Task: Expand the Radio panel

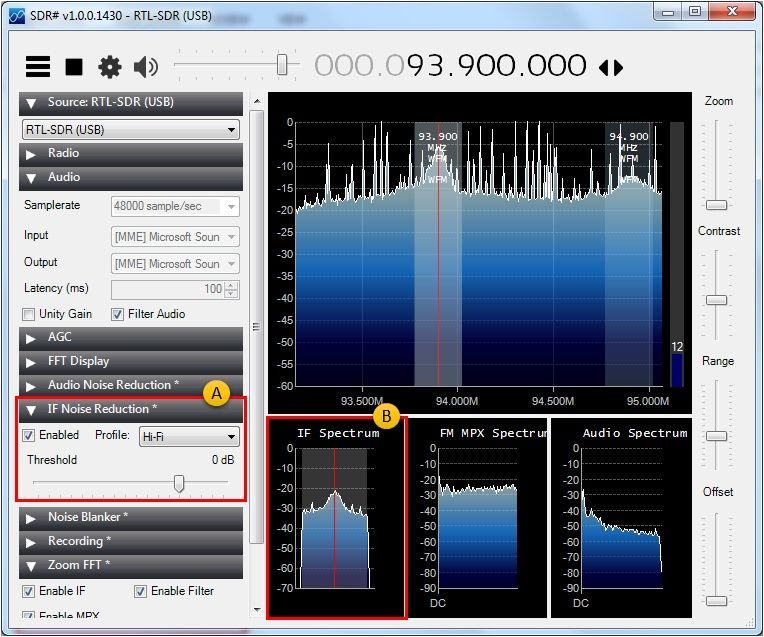Action: [131, 154]
